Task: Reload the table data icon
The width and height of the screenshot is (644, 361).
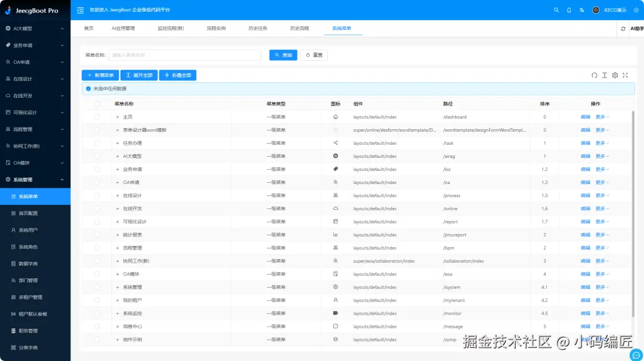Action: pos(595,75)
